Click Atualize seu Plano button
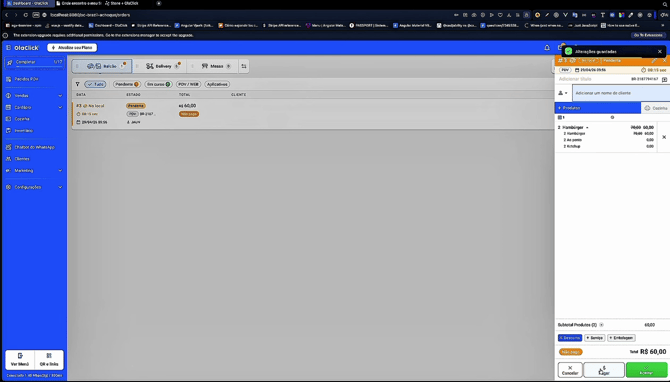The height and width of the screenshot is (382, 670). (x=72, y=47)
